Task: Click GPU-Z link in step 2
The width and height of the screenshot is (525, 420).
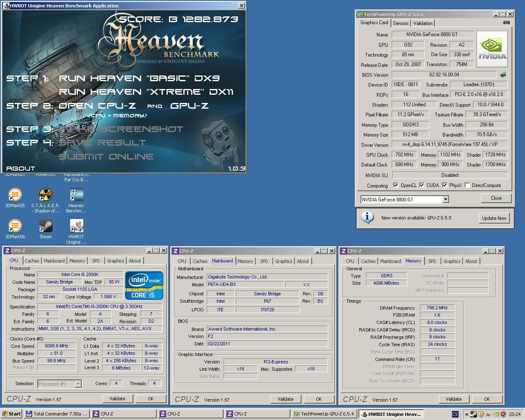Action: coord(189,105)
